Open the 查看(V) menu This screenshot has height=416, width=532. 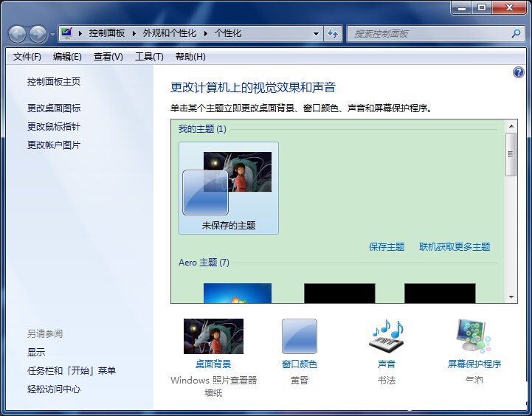click(x=108, y=57)
